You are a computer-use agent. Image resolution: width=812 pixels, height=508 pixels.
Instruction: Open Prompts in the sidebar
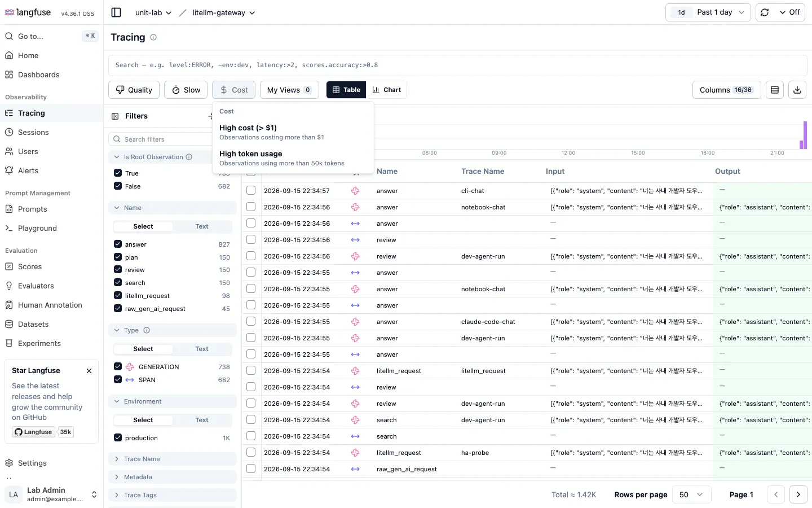tap(52, 209)
